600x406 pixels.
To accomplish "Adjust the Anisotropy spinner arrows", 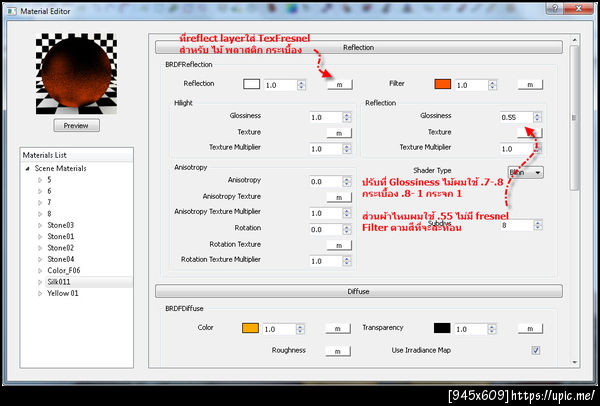I will (347, 182).
